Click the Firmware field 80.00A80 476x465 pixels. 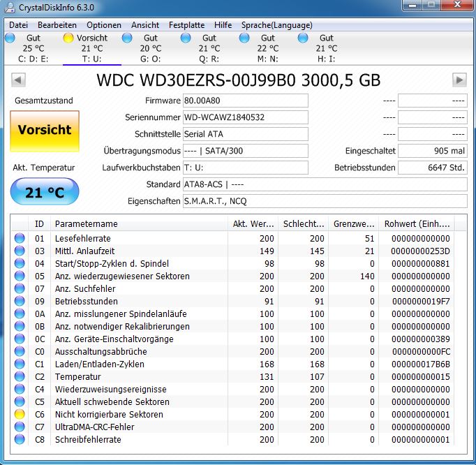[245, 101]
